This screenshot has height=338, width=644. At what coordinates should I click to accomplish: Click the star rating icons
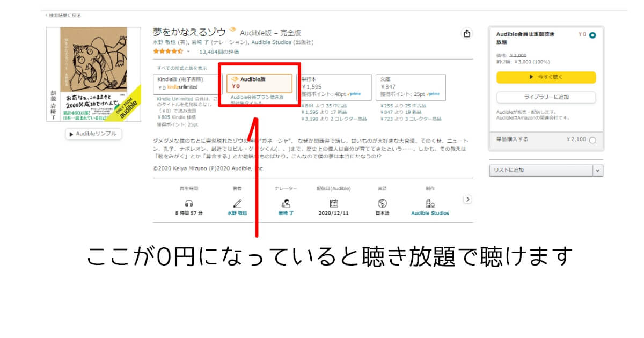click(x=168, y=52)
